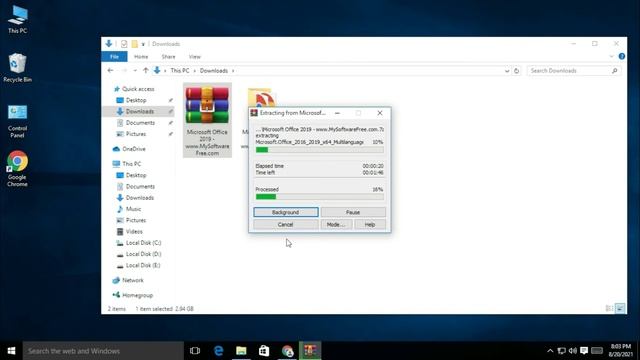
Task: Show hidden system tray icons
Action: point(550,351)
